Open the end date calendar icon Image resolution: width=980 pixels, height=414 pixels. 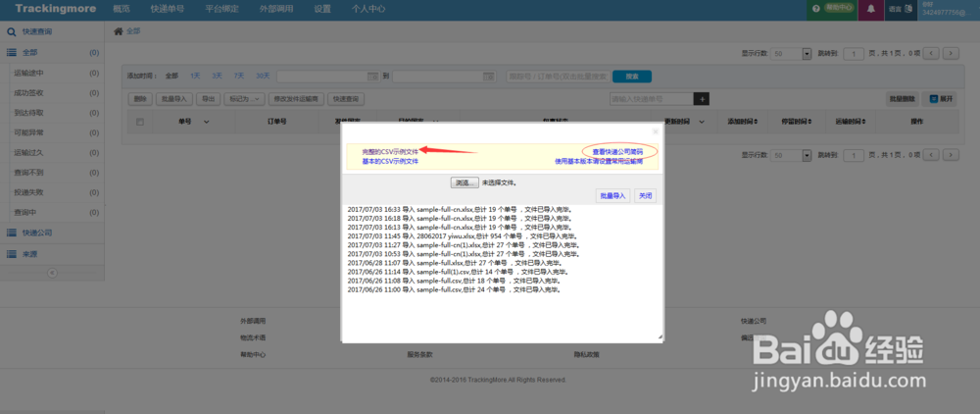coord(489,77)
